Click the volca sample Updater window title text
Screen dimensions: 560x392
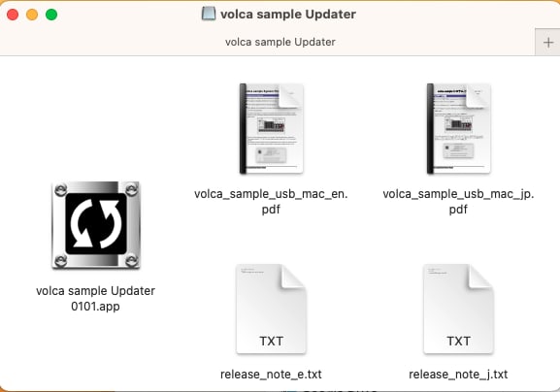(x=288, y=15)
